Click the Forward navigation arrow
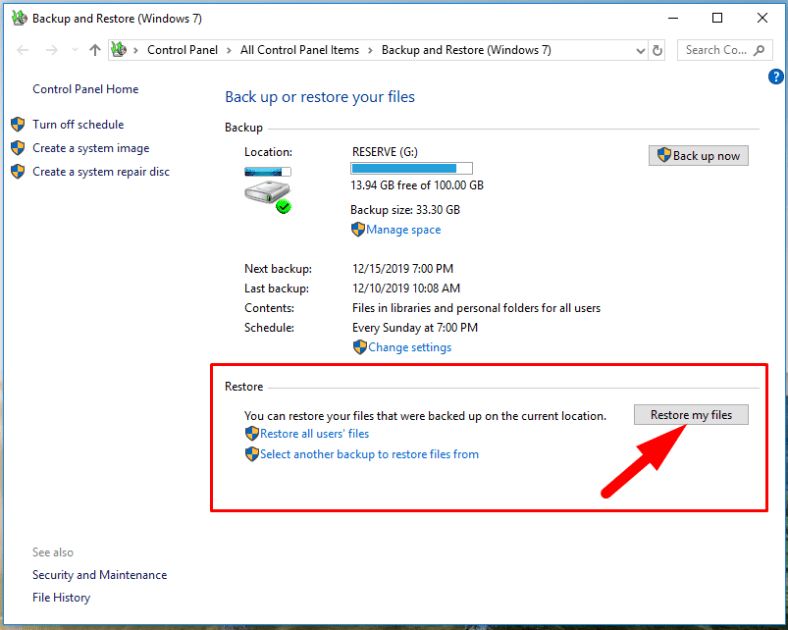 (x=51, y=50)
